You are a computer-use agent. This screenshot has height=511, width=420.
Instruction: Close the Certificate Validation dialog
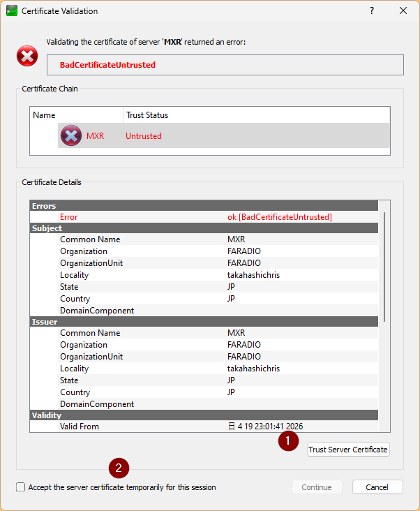pyautogui.click(x=403, y=10)
